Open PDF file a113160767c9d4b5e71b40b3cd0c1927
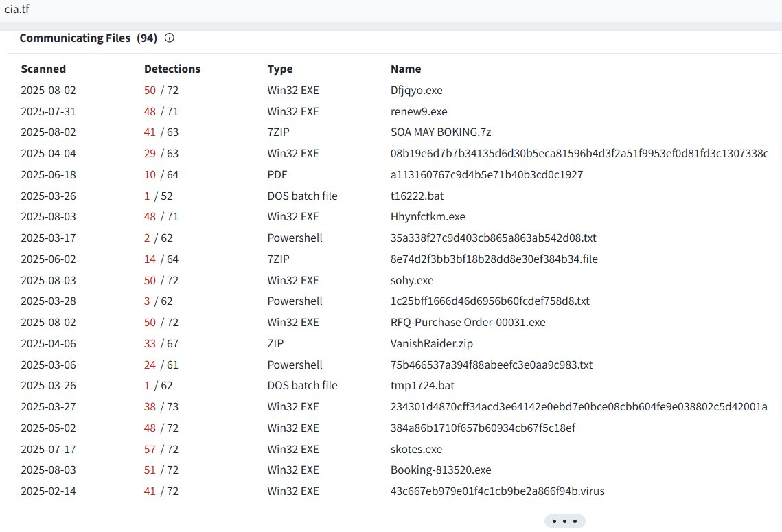The height and width of the screenshot is (532, 782). coord(487,175)
